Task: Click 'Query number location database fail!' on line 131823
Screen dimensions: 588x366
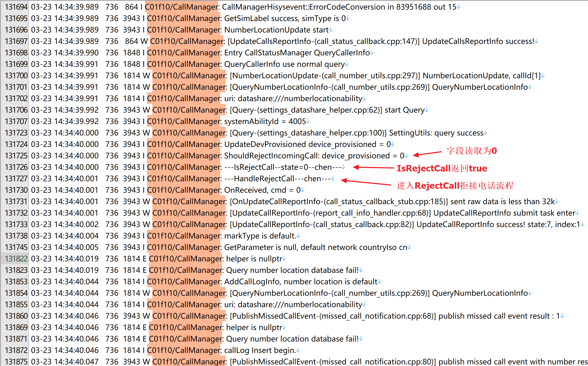Action: pos(292,270)
